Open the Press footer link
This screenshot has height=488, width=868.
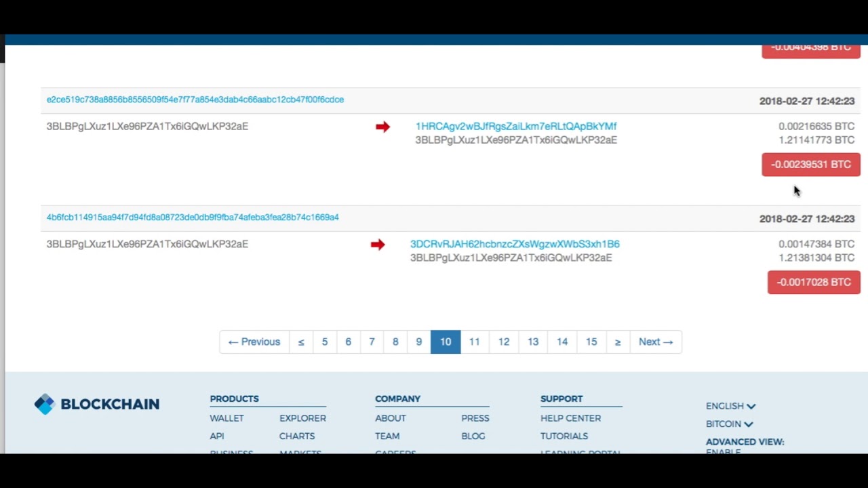click(x=475, y=419)
